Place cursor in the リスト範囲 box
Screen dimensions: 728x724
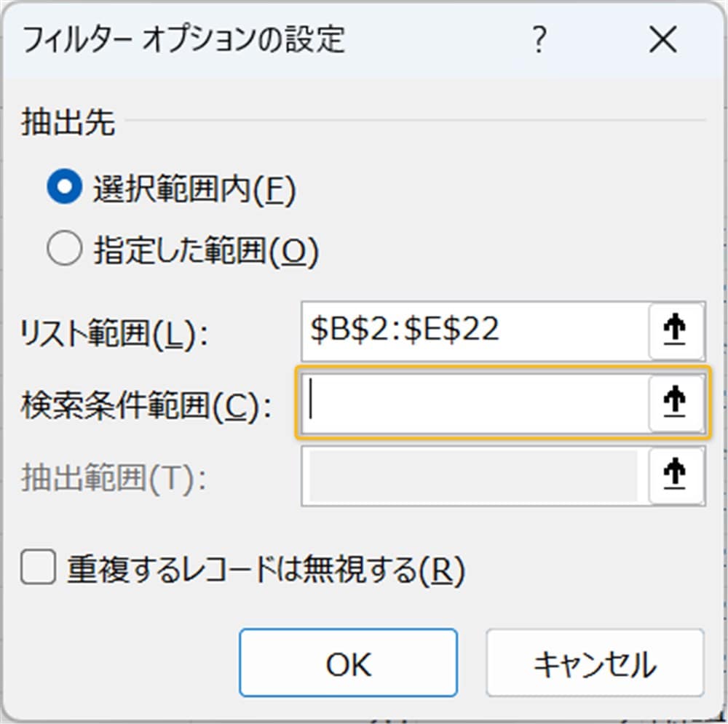[473, 331]
